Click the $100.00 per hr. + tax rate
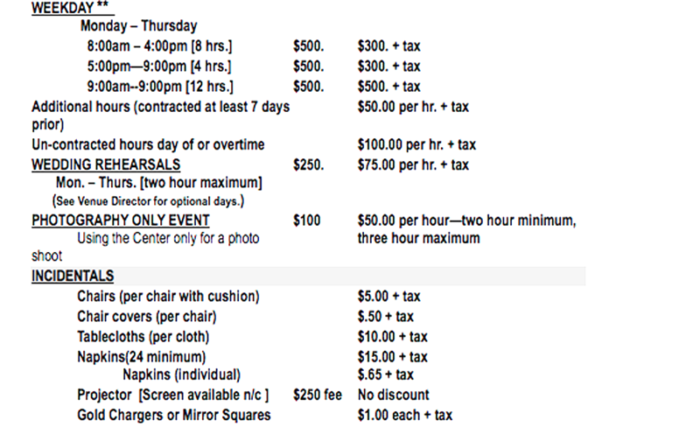700x441 pixels. pos(416,145)
